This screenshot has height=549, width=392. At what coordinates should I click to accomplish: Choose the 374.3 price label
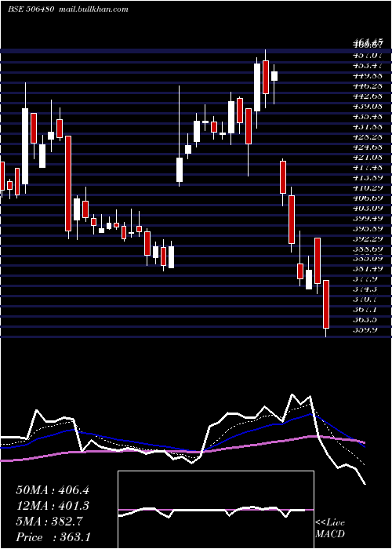pyautogui.click(x=365, y=289)
